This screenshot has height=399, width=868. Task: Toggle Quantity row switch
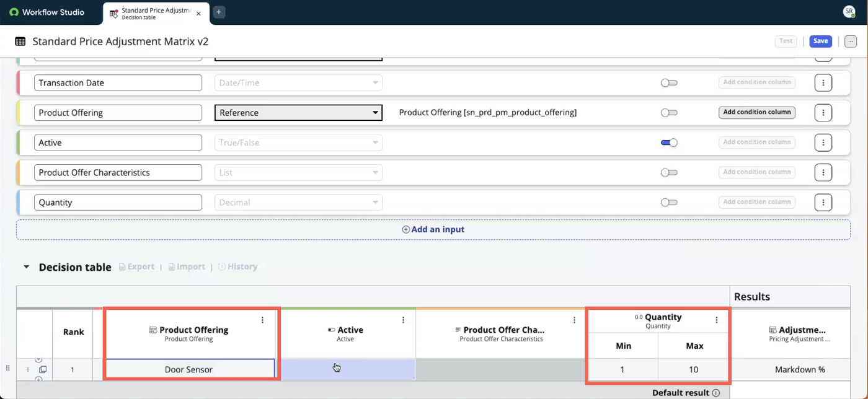pos(669,202)
